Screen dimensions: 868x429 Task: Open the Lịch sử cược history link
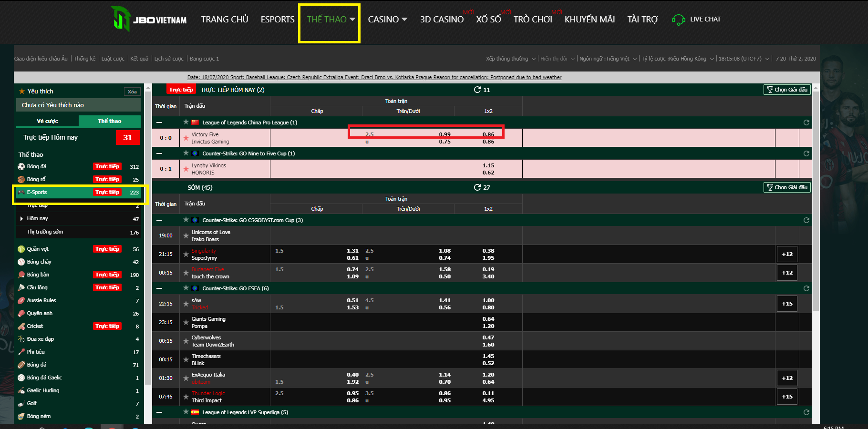pyautogui.click(x=169, y=59)
